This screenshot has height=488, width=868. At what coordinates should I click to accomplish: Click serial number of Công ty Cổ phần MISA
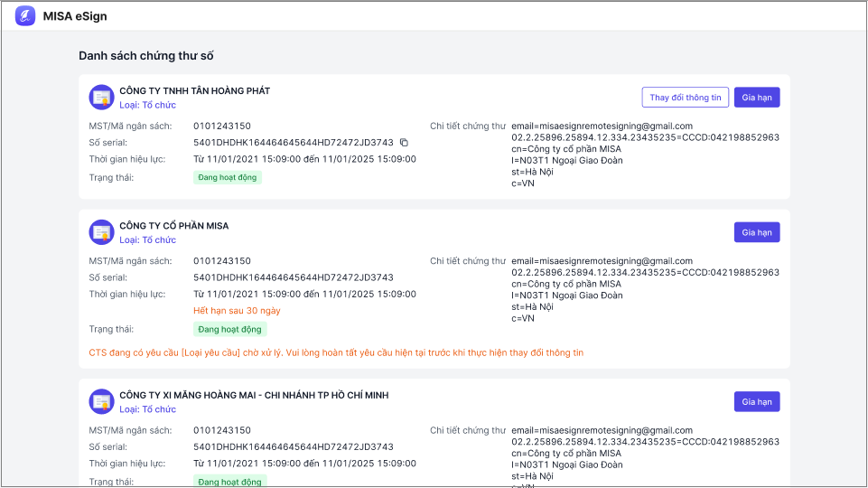[294, 277]
